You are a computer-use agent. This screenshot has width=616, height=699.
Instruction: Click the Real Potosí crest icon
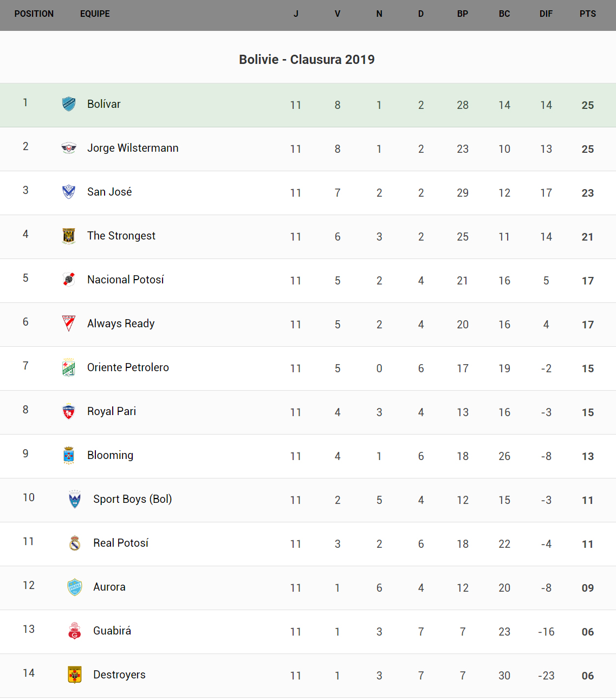tap(75, 543)
